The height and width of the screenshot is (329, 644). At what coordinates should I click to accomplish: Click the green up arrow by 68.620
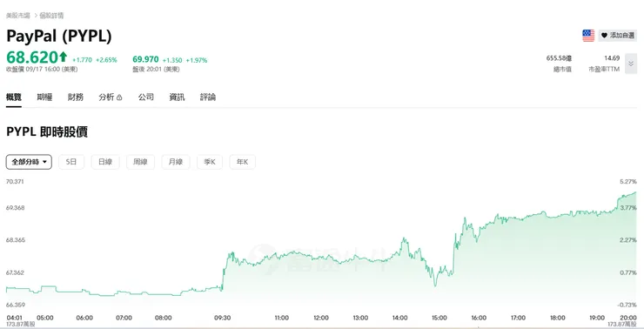pyautogui.click(x=63, y=57)
